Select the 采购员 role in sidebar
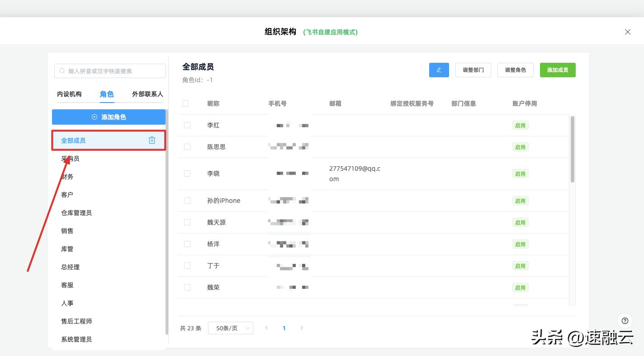 [x=70, y=159]
